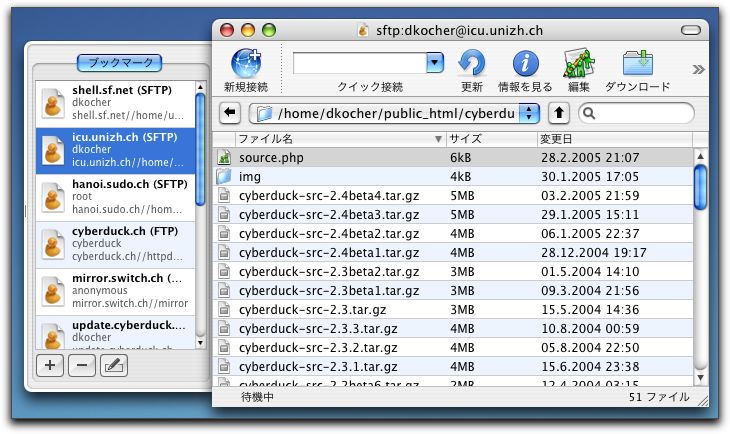Click the shell.sf.net bookmark duck icon
The height and width of the screenshot is (434, 730).
pos(53,103)
